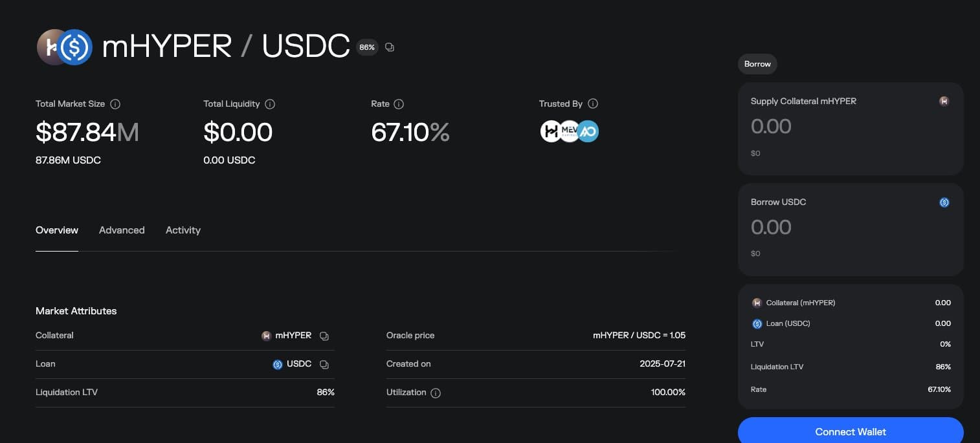The image size is (980, 443).
Task: Click the USDC token icon in Borrow USDC card
Action: [944, 202]
